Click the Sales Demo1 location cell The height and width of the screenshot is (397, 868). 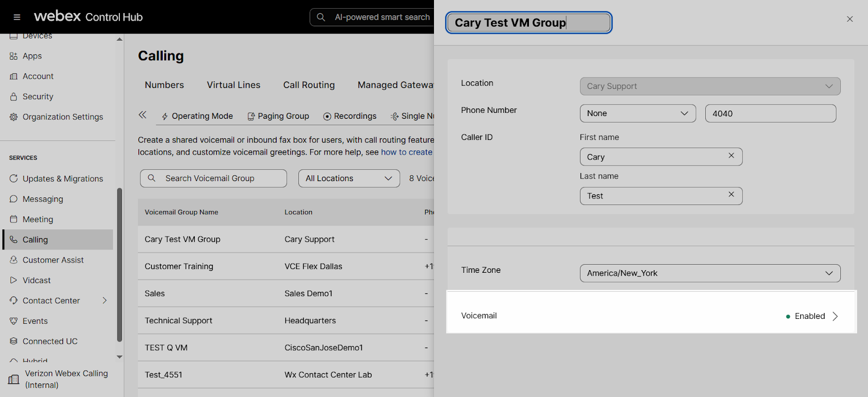pos(309,293)
